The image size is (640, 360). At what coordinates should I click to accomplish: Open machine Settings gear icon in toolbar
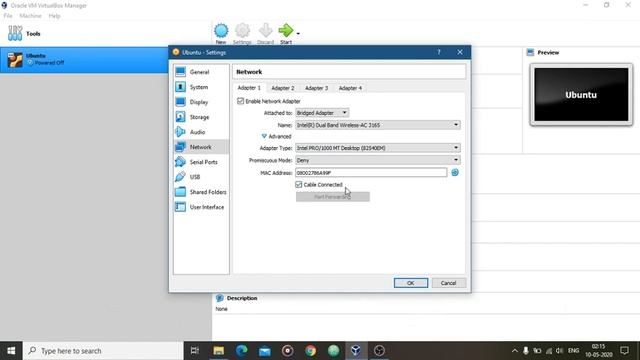point(242,31)
